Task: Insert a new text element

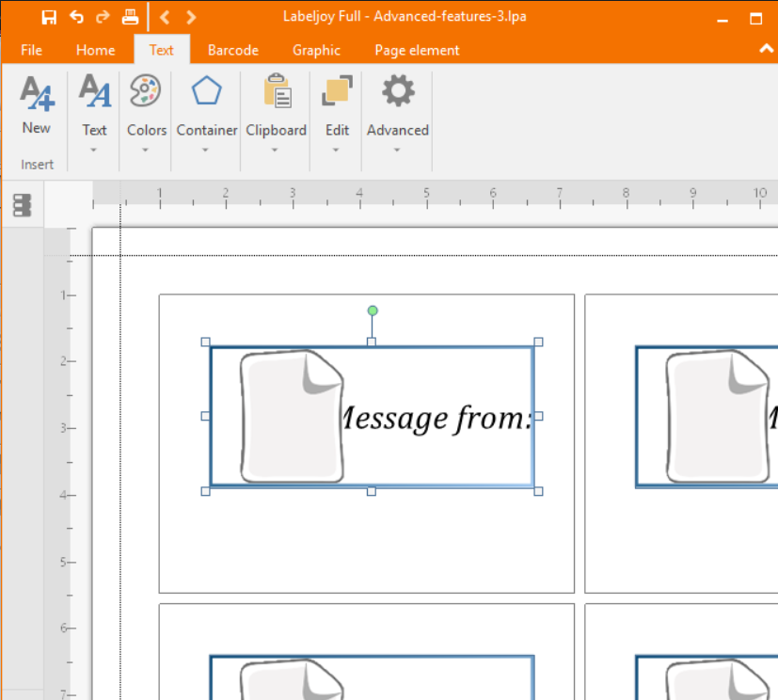Action: [x=37, y=105]
